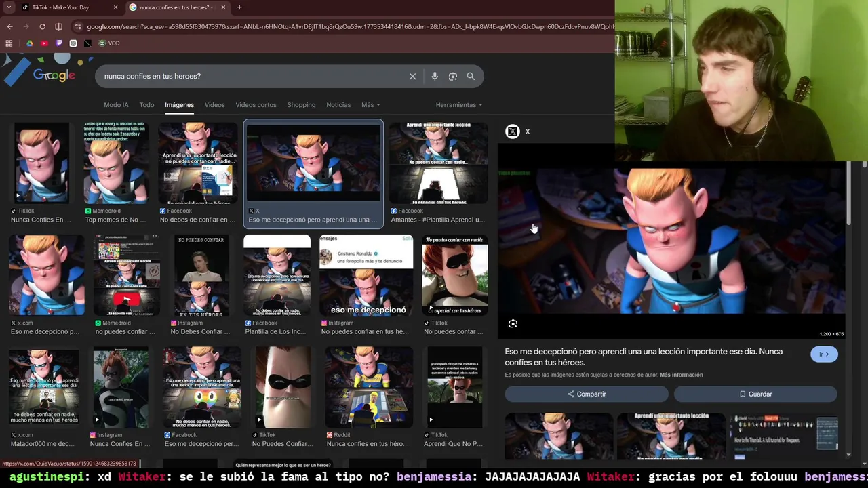The width and height of the screenshot is (868, 488).
Task: Select the Imágenes tab
Action: click(x=179, y=105)
